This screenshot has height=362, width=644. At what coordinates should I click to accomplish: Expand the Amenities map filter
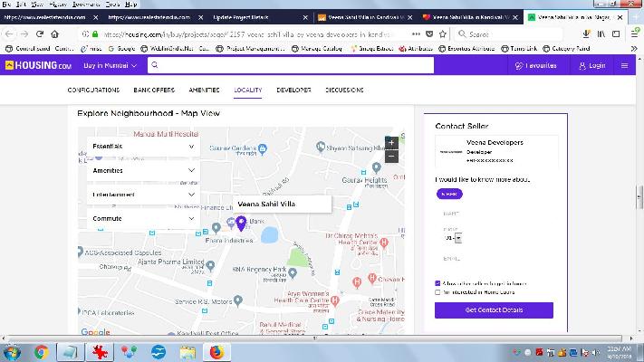(143, 170)
